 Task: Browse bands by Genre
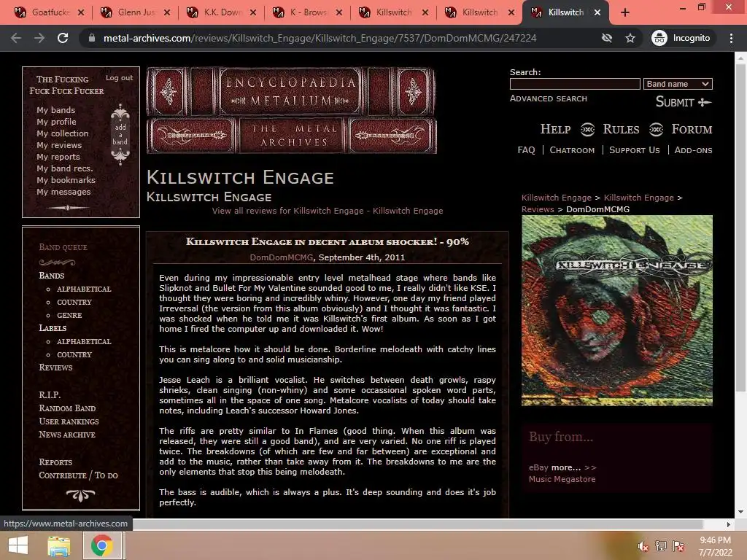tap(69, 315)
